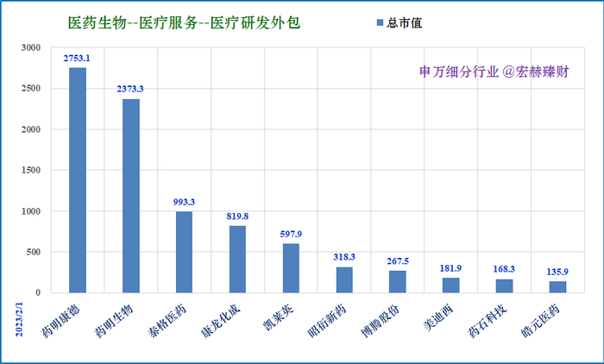Screen dimensions: 604x364
Task: Select the data label 318.3
Action: 344,257
